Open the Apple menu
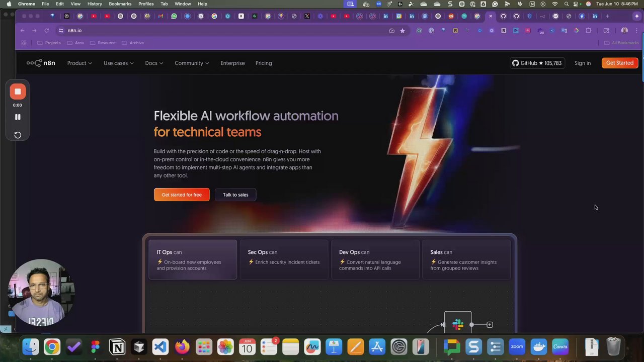The width and height of the screenshot is (644, 362). (x=9, y=4)
